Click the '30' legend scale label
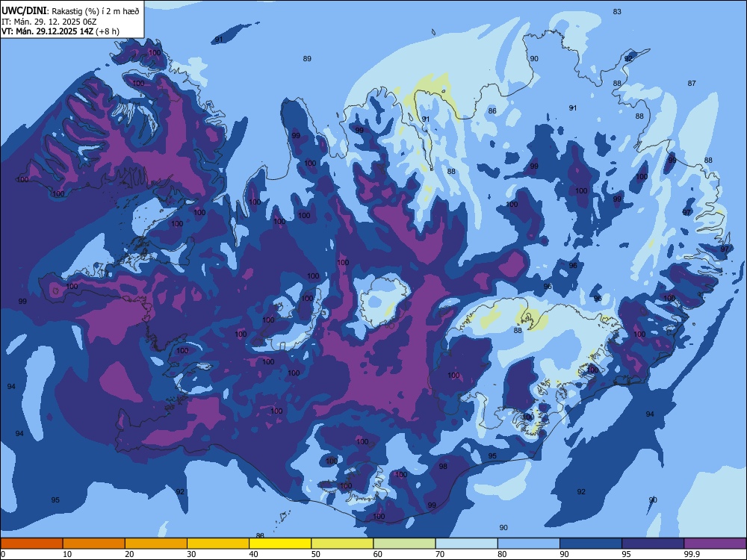The height and width of the screenshot is (560, 747). coord(191,554)
